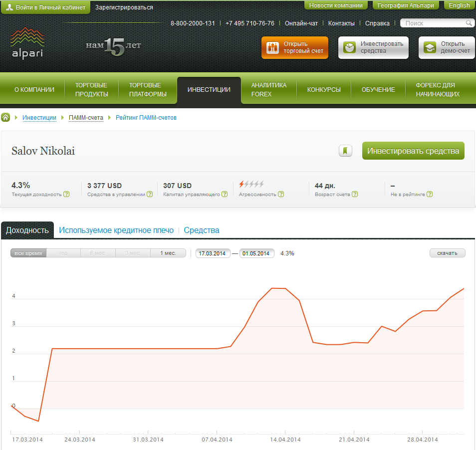Click скачать button

coord(447,253)
